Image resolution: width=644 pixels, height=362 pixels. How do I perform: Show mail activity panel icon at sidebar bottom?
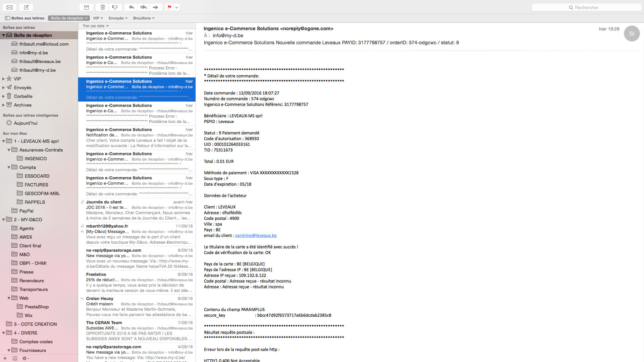click(15, 358)
